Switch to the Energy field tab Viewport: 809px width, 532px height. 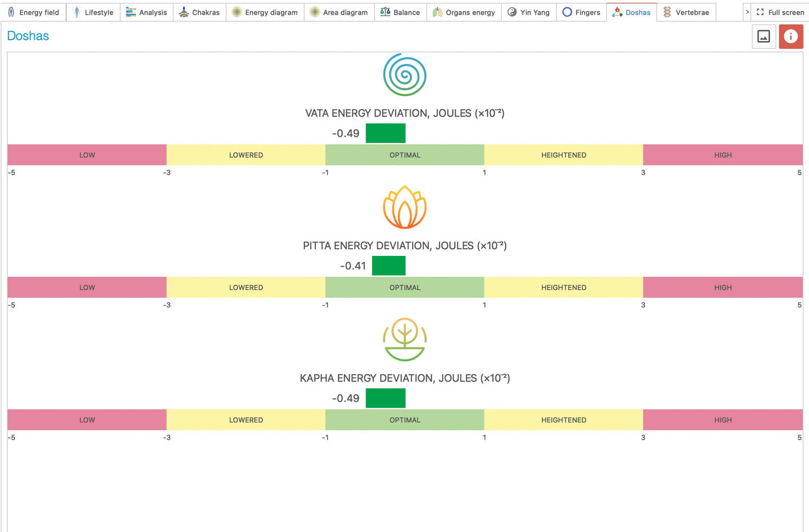coord(34,12)
